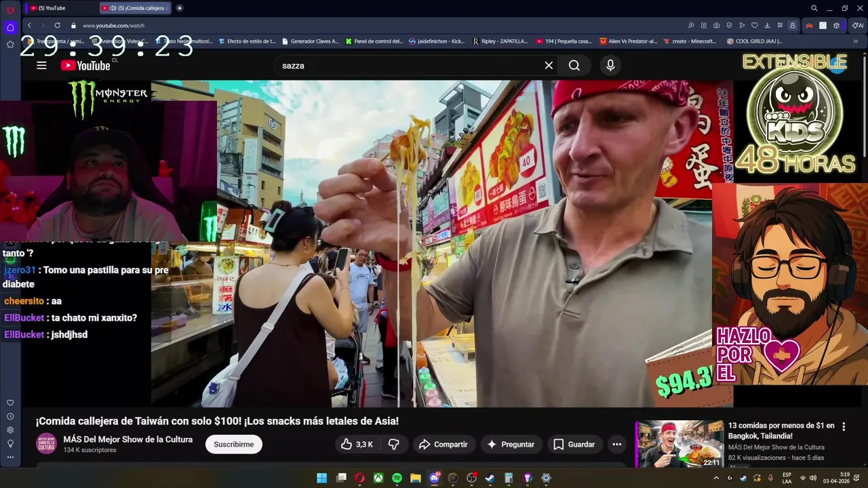The image size is (868, 488).
Task: Select the '¡Comida callejera' browser tab
Action: 136,8
